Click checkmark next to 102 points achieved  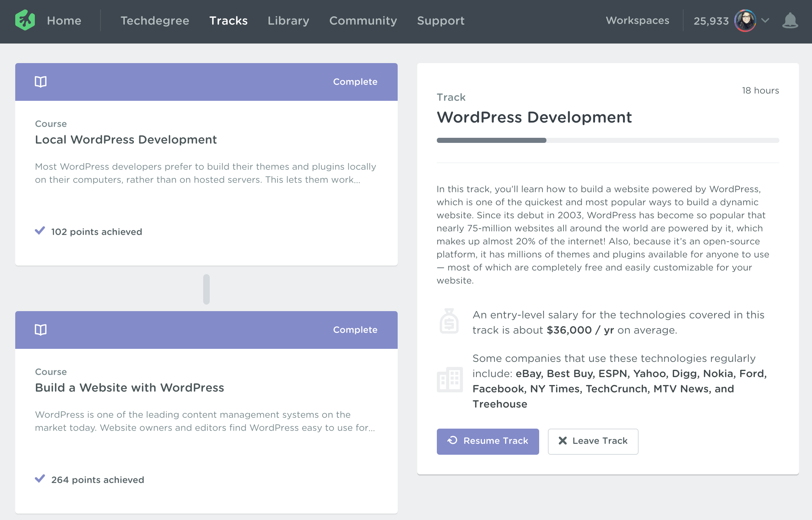coord(40,231)
